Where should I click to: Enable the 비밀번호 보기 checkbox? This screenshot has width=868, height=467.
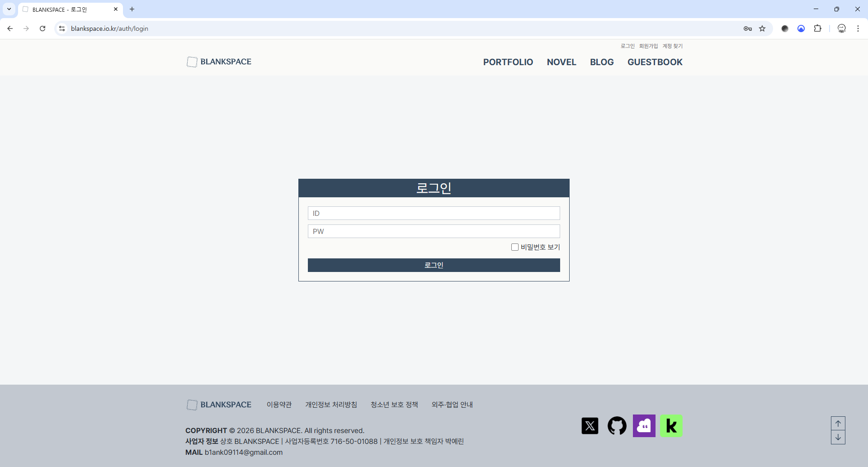[514, 247]
